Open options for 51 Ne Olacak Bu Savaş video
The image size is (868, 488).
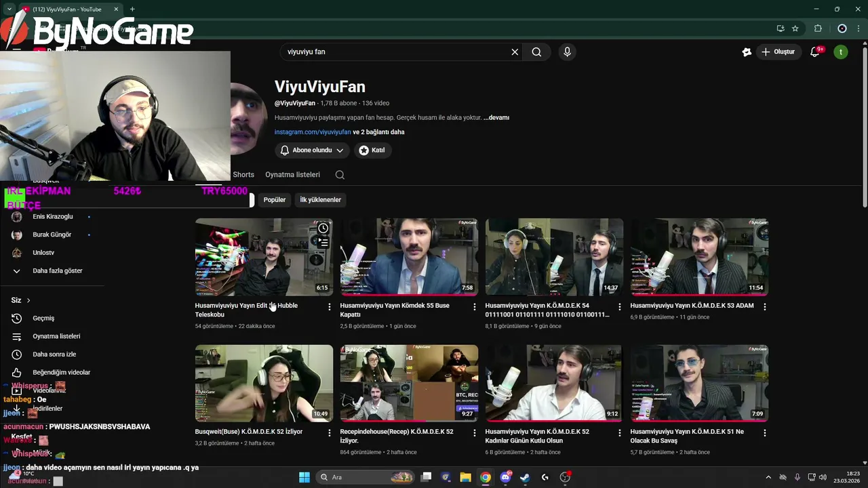pyautogui.click(x=765, y=432)
